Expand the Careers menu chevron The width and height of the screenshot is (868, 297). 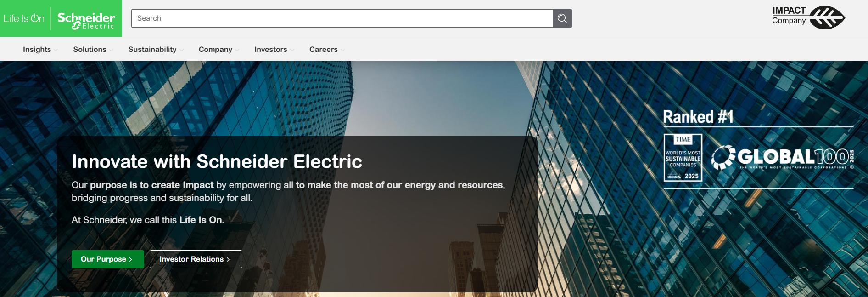point(342,50)
